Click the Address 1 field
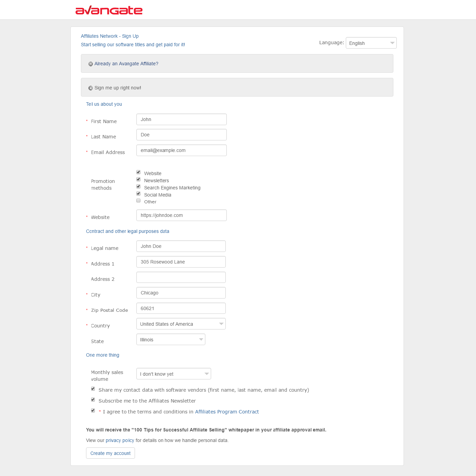 [181, 262]
